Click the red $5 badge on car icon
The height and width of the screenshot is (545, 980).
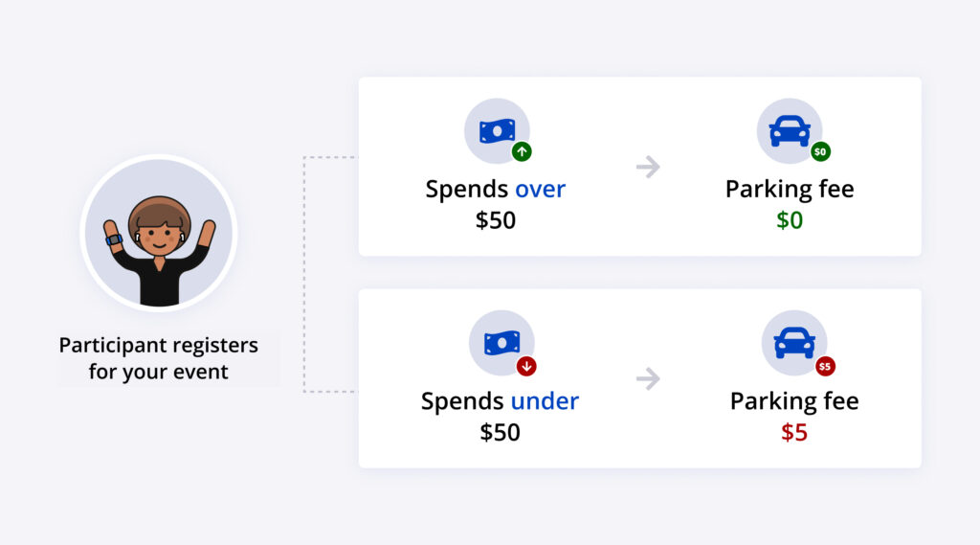click(x=825, y=366)
